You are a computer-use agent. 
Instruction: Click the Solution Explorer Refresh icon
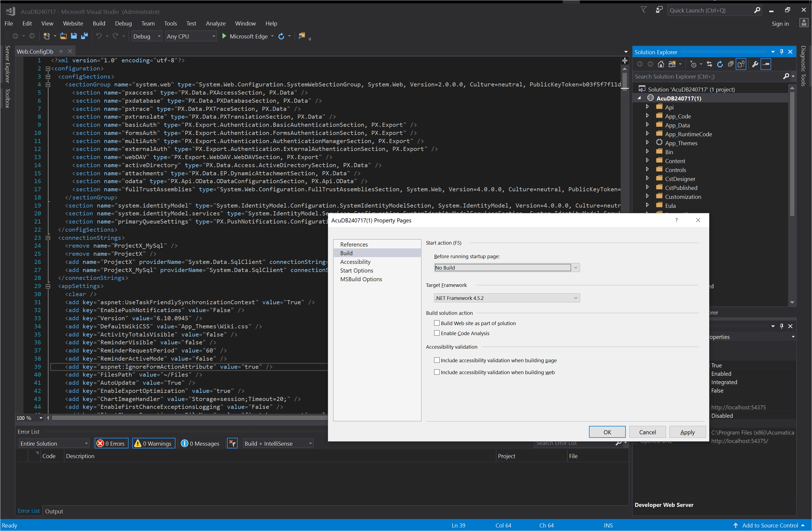tap(720, 64)
